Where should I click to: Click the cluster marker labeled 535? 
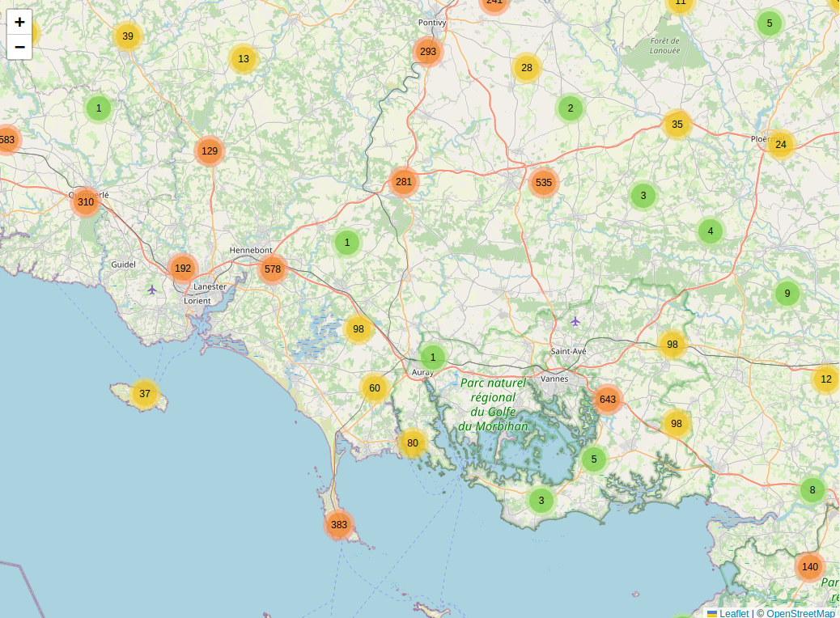pos(544,183)
